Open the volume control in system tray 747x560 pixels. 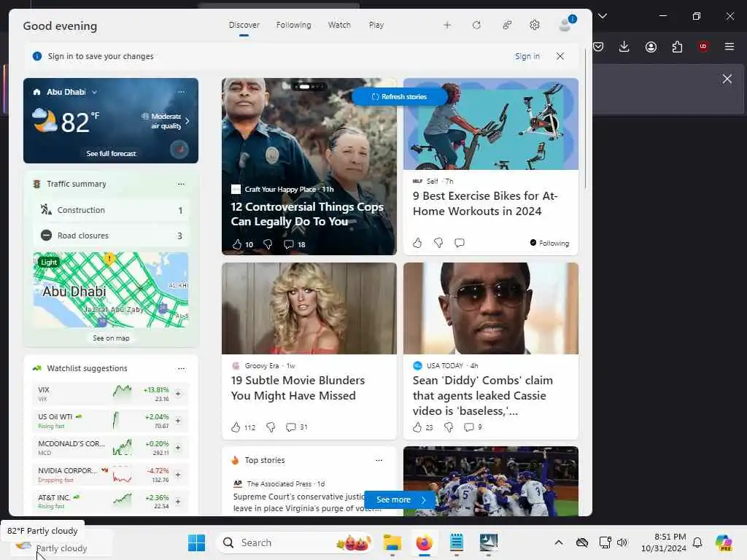click(622, 542)
